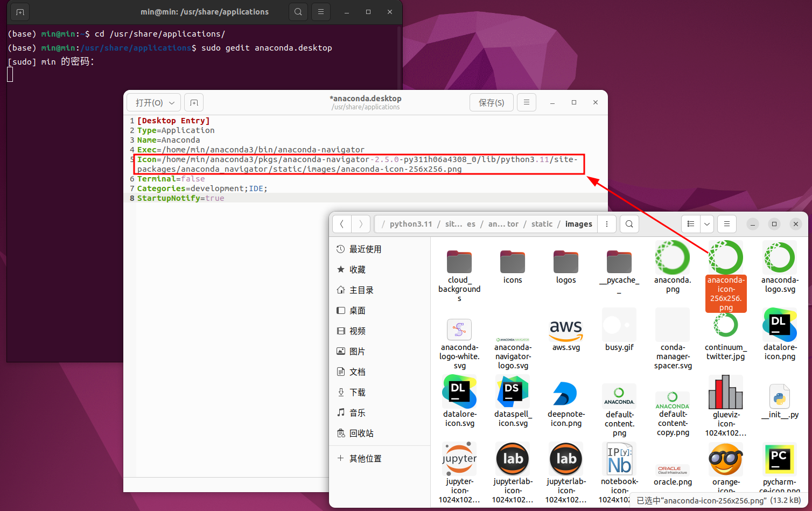Select python3.11 breadcrumb in path bar
812x511 pixels.
click(411, 224)
